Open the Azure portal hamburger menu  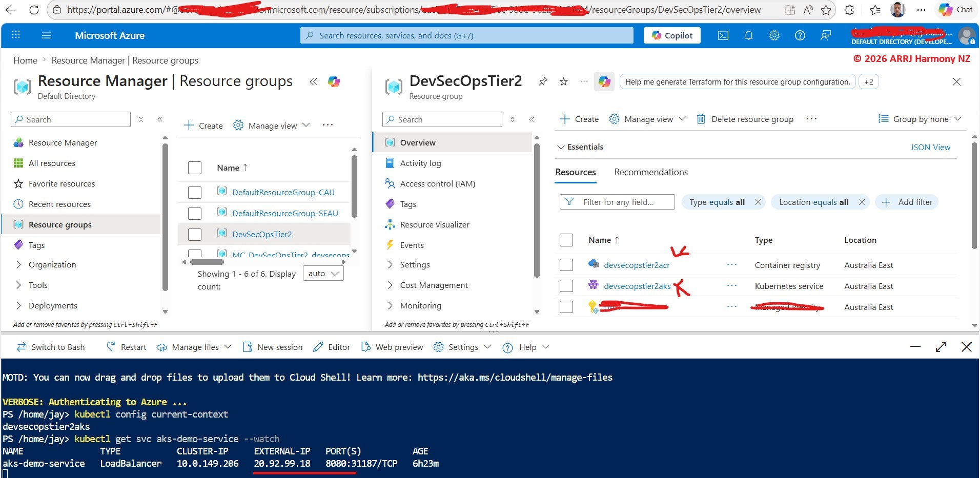[x=47, y=35]
